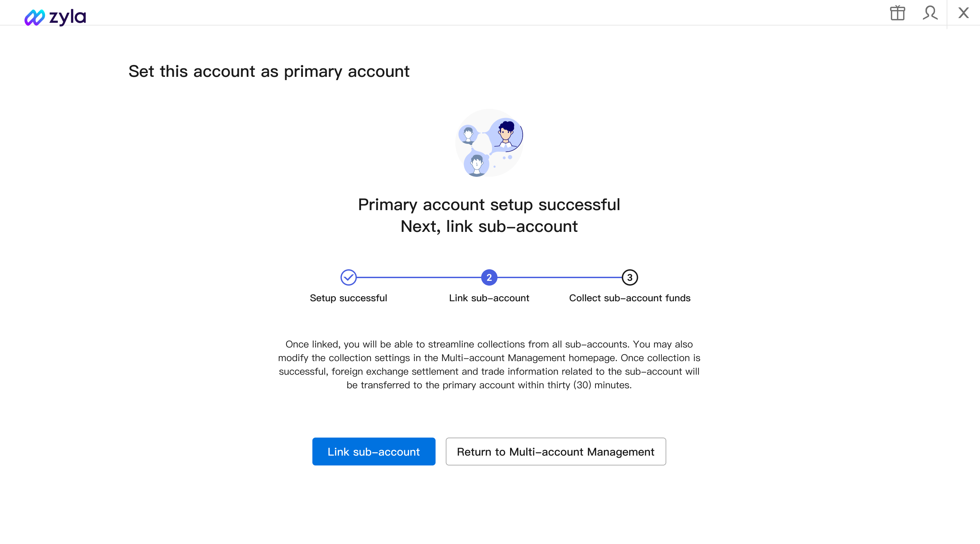Select the completed checkmark step circle

click(348, 277)
